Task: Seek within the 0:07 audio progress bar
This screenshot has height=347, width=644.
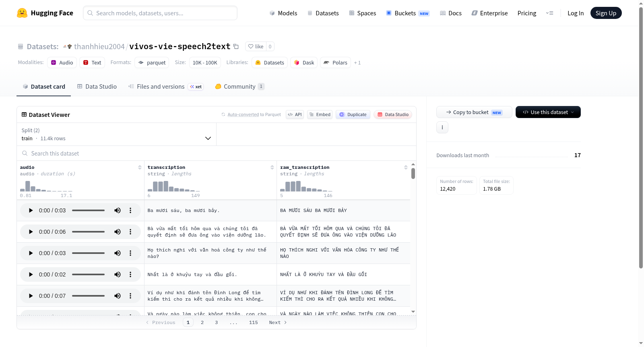Action: [88, 296]
